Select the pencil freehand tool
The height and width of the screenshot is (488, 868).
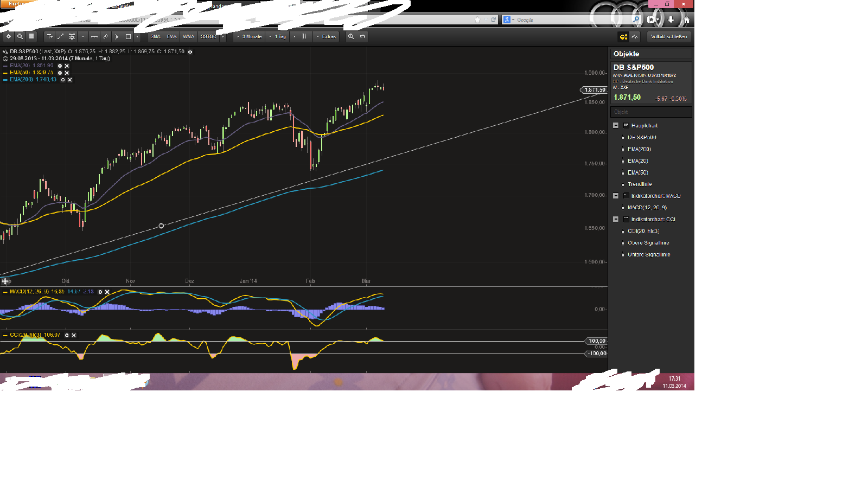106,36
